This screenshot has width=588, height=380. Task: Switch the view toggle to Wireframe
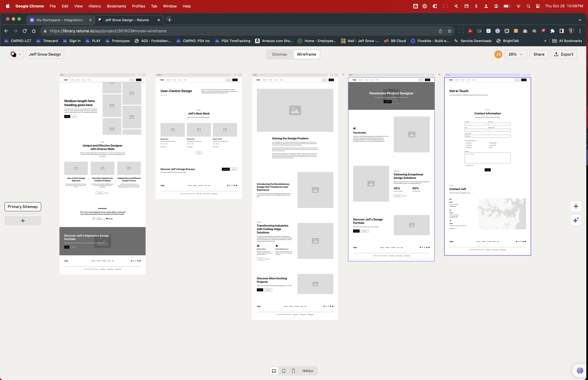pyautogui.click(x=307, y=54)
